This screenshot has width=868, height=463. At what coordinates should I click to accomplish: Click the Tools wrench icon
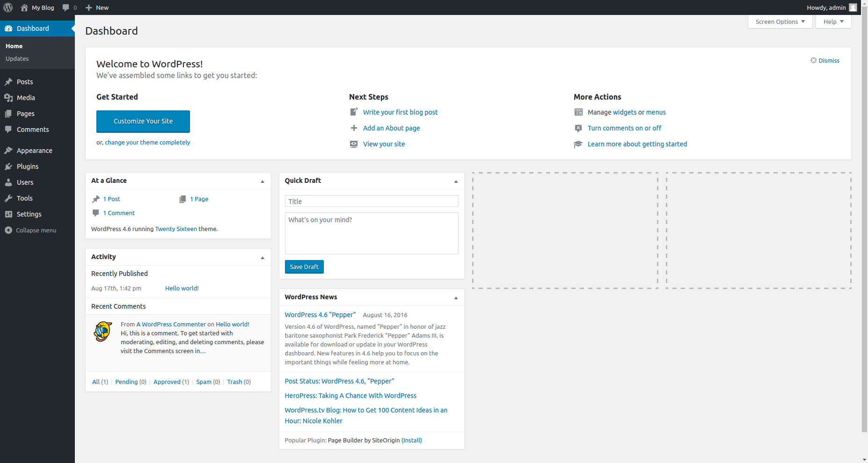coord(8,198)
